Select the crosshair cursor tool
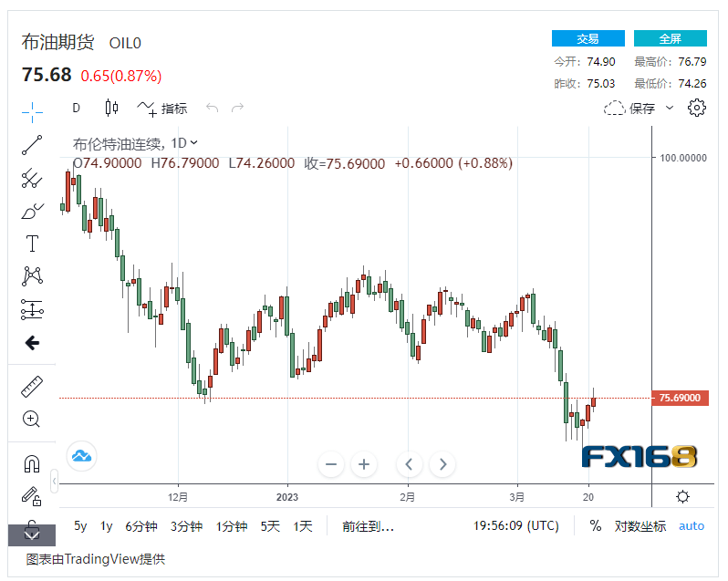 coord(32,111)
